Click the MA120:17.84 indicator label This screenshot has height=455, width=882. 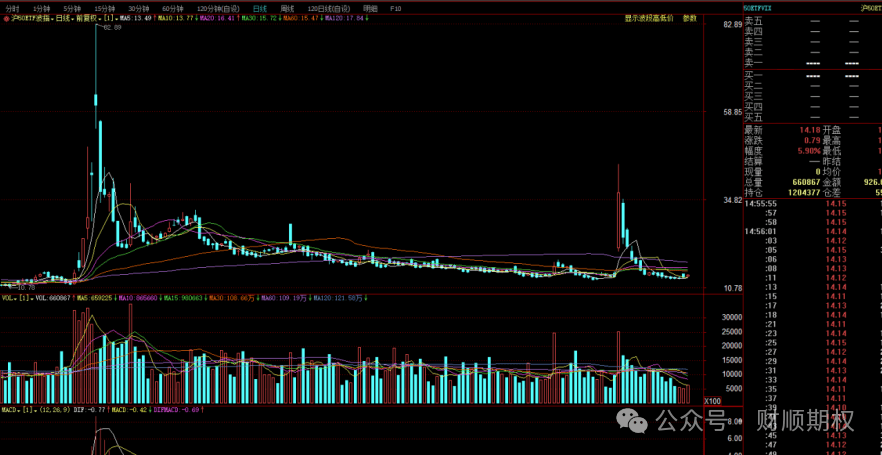click(344, 18)
